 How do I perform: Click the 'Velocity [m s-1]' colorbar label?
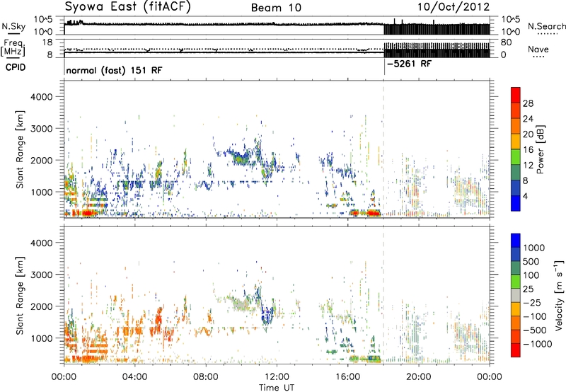click(559, 294)
